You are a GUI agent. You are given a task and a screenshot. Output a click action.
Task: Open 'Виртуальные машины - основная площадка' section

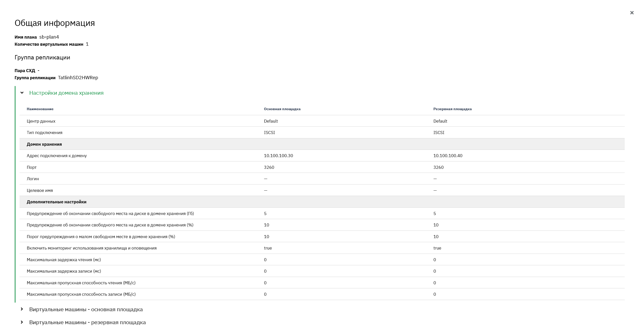86,309
